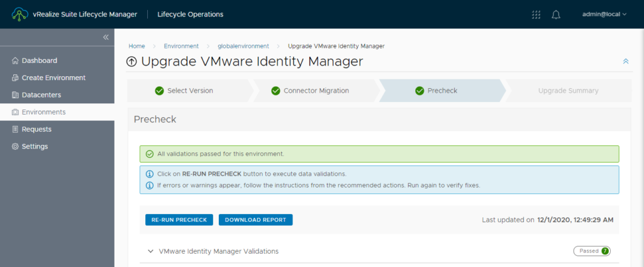
Task: Click the Passed 7 status badge
Action: [x=592, y=251]
